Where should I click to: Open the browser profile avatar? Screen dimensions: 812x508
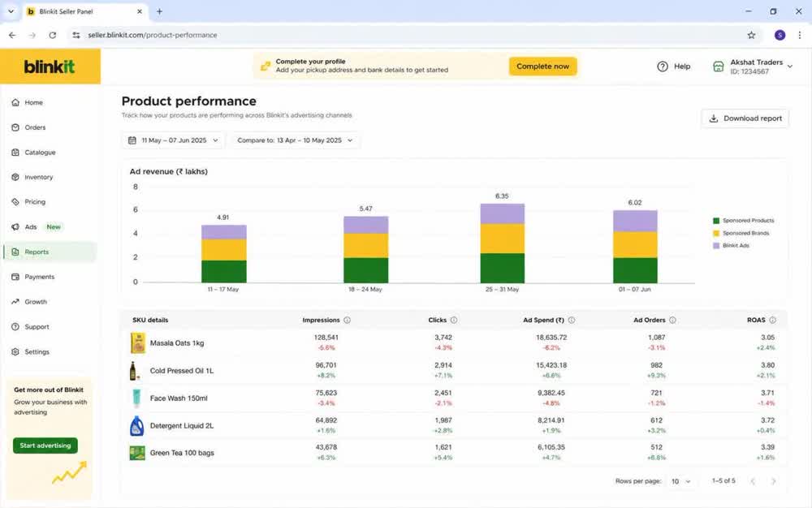click(780, 35)
